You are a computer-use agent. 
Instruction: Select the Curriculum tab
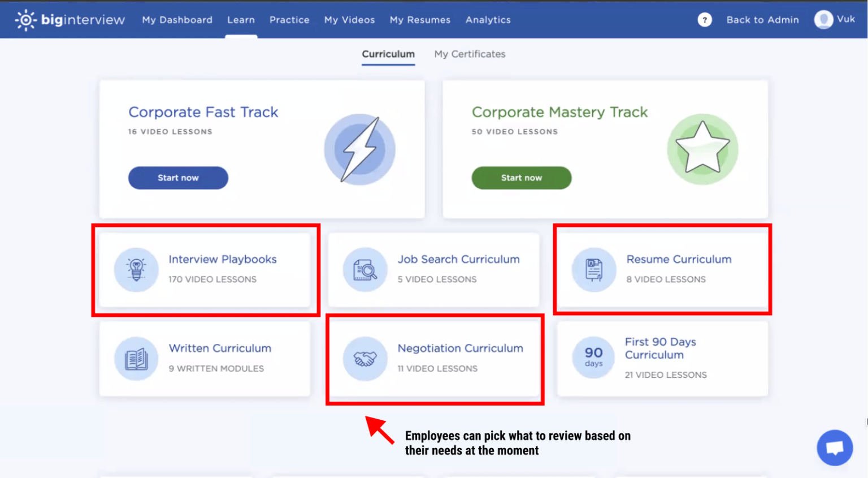click(x=388, y=54)
